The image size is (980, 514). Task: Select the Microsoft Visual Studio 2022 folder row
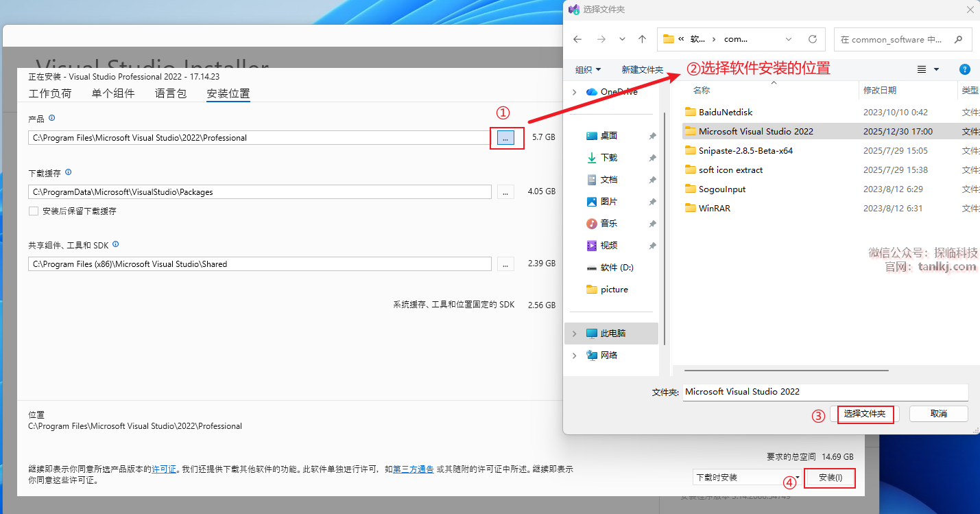tap(832, 131)
